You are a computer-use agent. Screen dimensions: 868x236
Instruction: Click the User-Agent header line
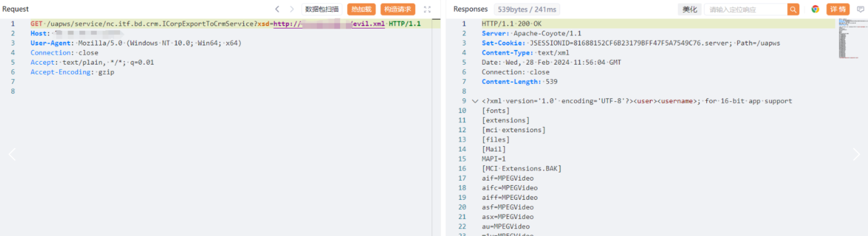136,43
